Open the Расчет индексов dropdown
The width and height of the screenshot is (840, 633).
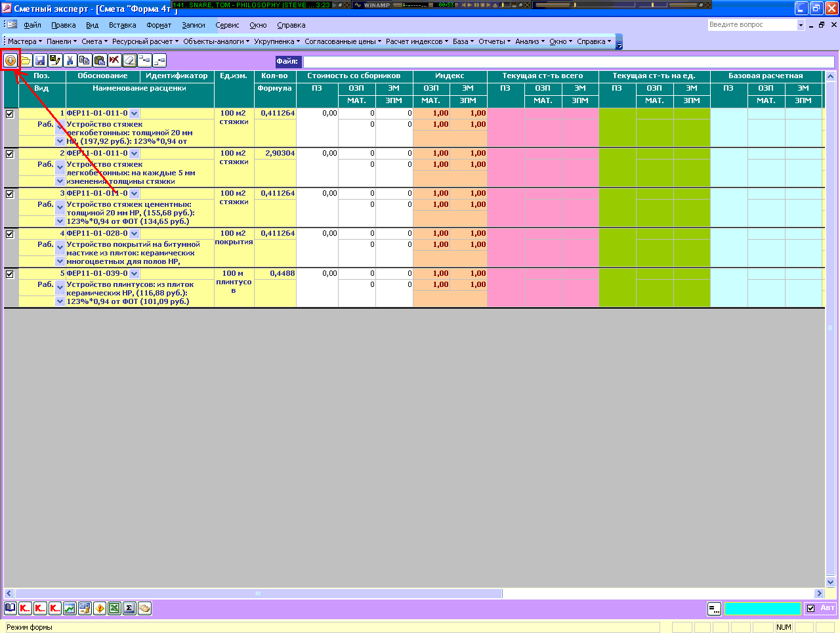[417, 41]
